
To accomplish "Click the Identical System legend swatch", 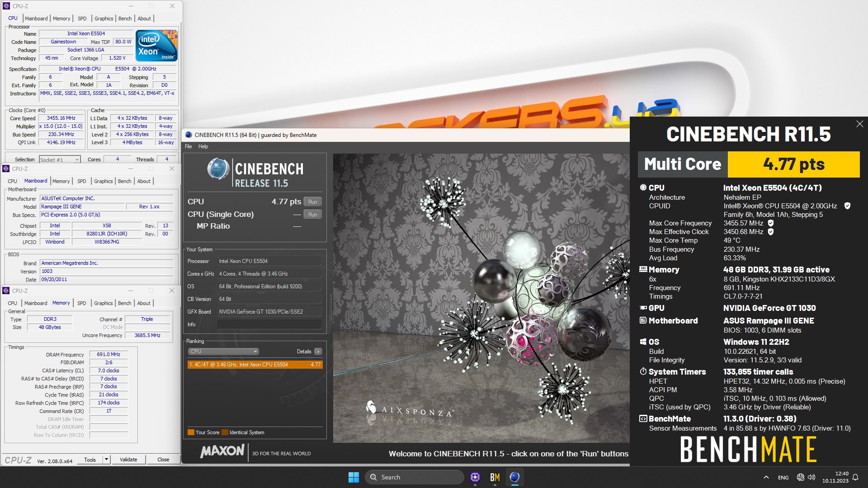I will [x=225, y=432].
